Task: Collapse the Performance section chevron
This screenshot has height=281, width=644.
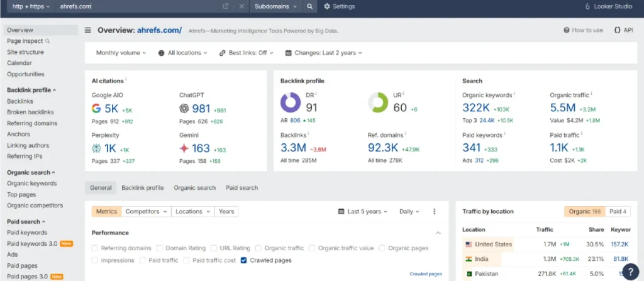Action: coord(438,233)
